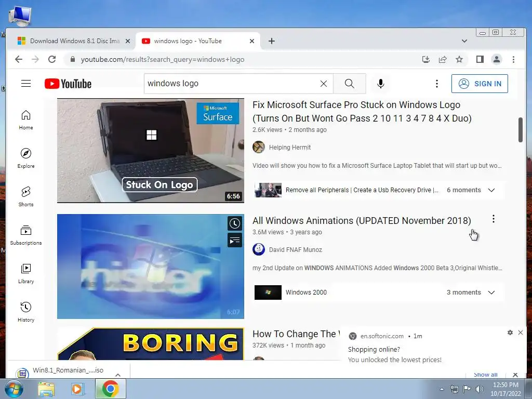
Task: Play the Stuck On Logo video thumbnail
Action: click(151, 151)
